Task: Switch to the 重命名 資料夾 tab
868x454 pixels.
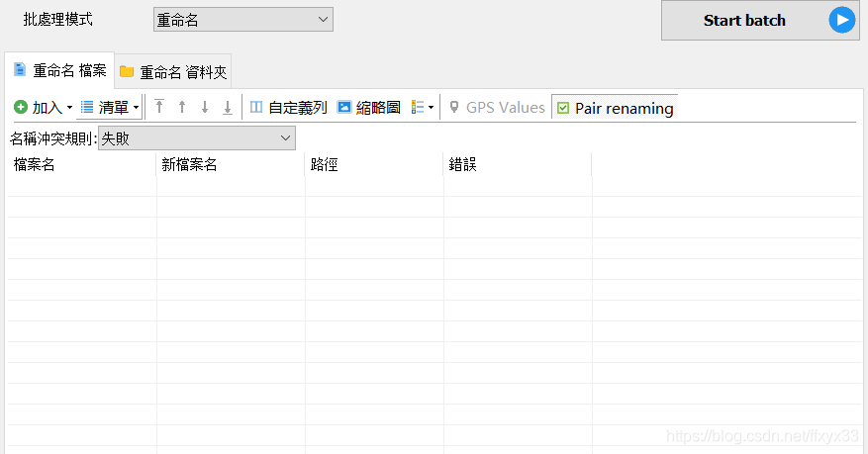Action: tap(173, 72)
